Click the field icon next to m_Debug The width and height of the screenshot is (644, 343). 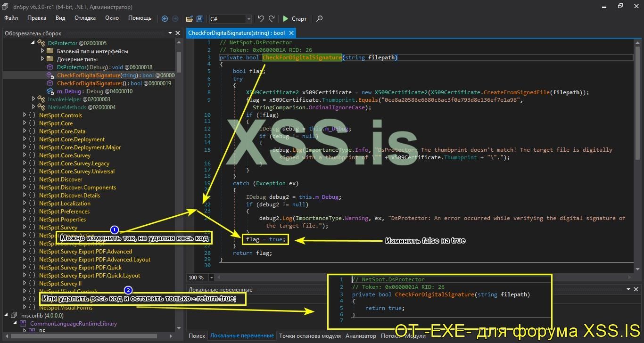[50, 91]
